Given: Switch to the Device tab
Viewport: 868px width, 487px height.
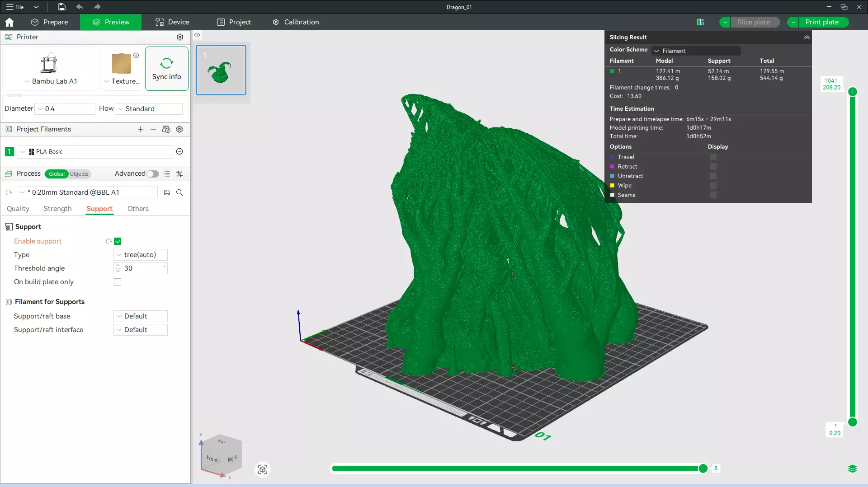Looking at the screenshot, I should [x=172, y=22].
